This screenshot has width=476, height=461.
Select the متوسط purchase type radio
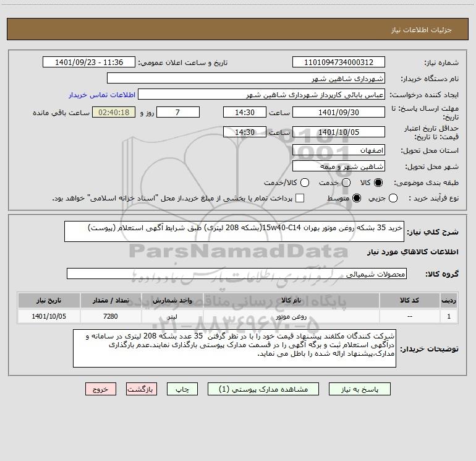[357, 198]
